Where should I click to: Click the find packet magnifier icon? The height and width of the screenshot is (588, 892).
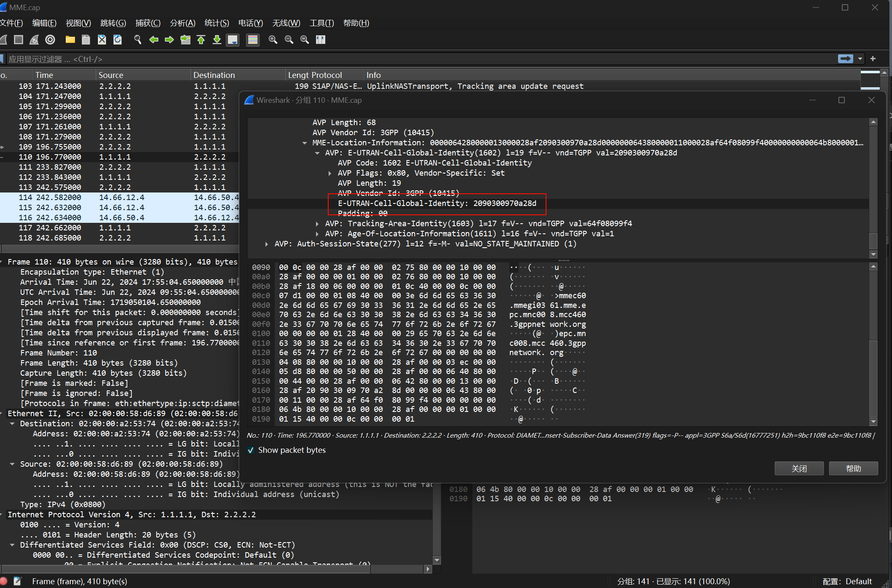(137, 40)
